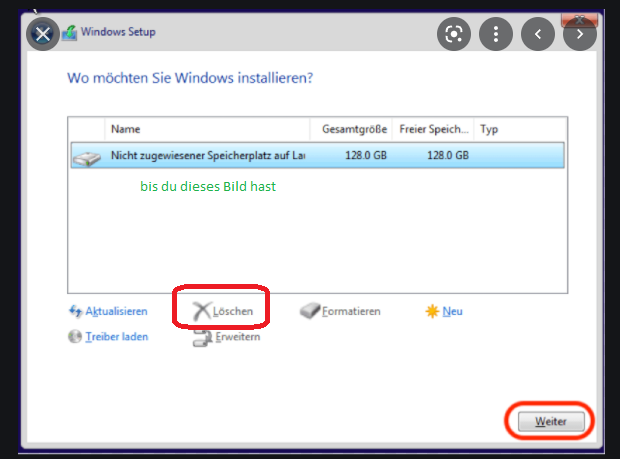620x459 pixels.
Task: Click the 128.0 GB free space cell
Action: [x=448, y=155]
